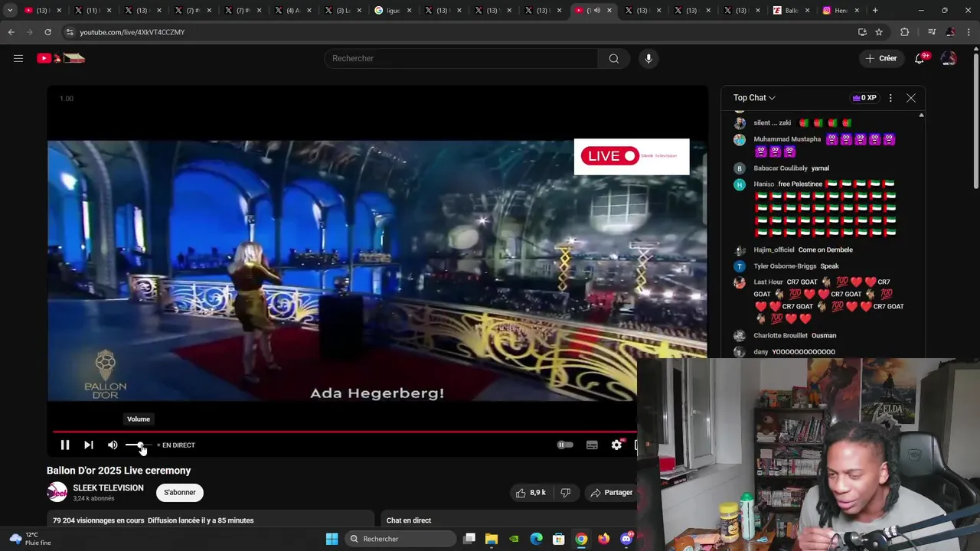Screen dimensions: 980x551
Task: Like the video with 8,9 k
Action: tap(530, 493)
